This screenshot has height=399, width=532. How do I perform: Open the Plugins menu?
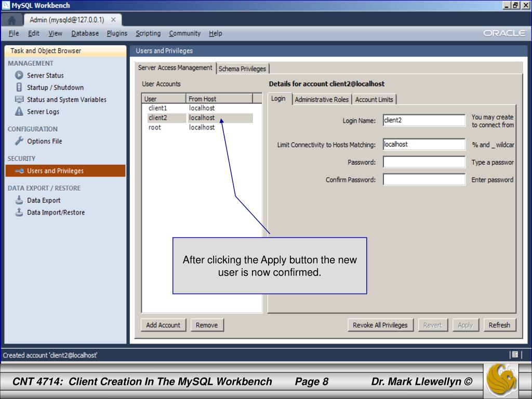click(117, 33)
